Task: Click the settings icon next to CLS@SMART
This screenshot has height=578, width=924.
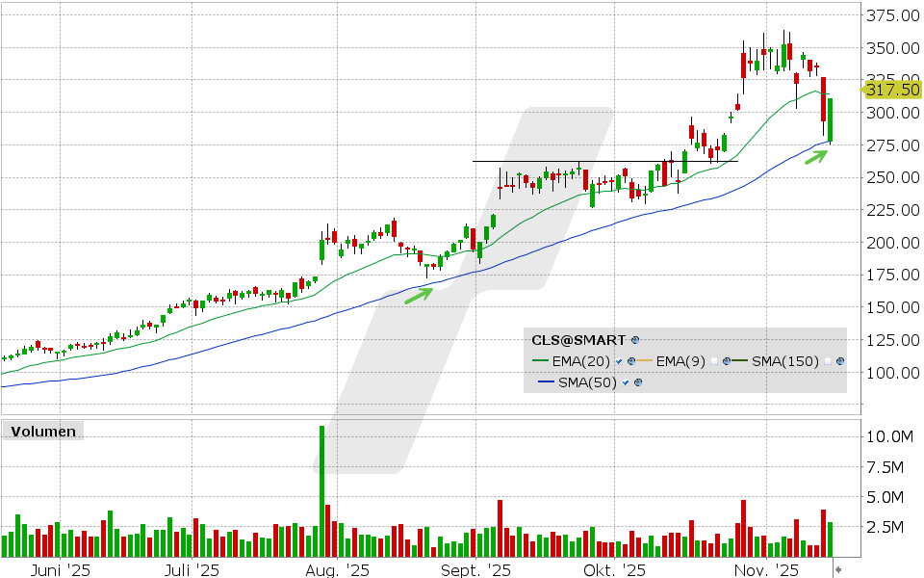Action: (x=635, y=340)
